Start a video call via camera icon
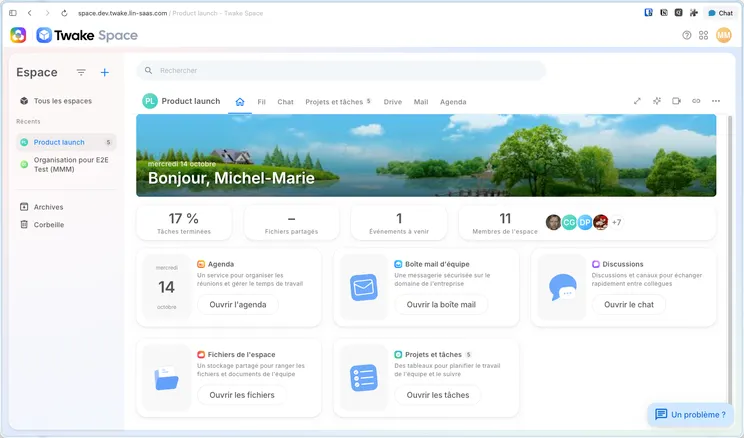The height and width of the screenshot is (438, 744). tap(677, 101)
